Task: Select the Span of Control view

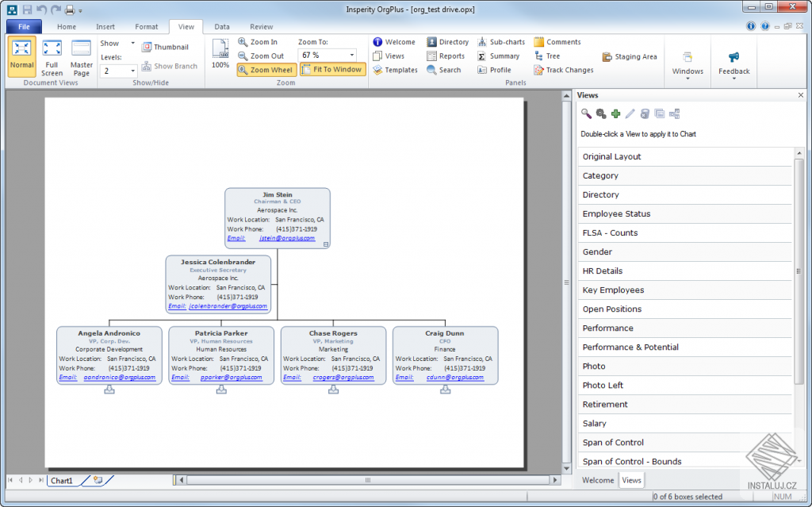Action: point(684,442)
